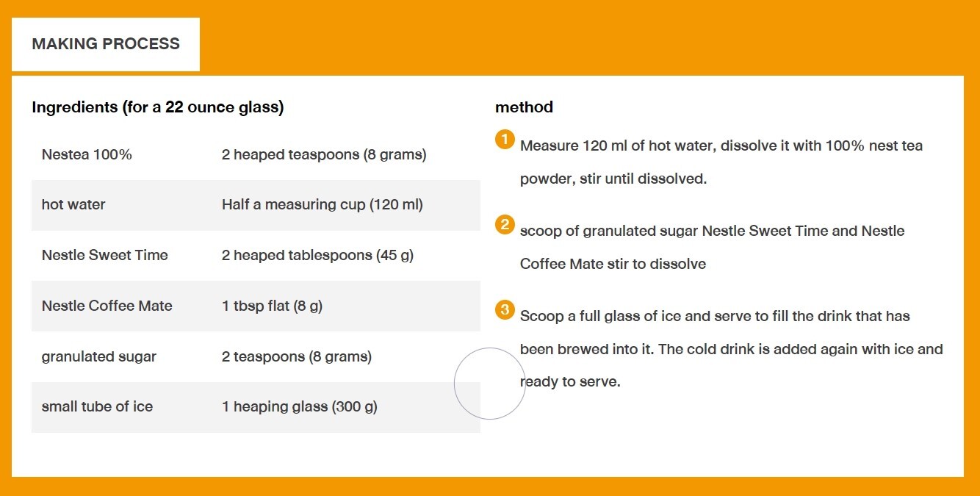Image resolution: width=980 pixels, height=496 pixels.
Task: Open the MAKING PROCESS tab
Action: 106,44
